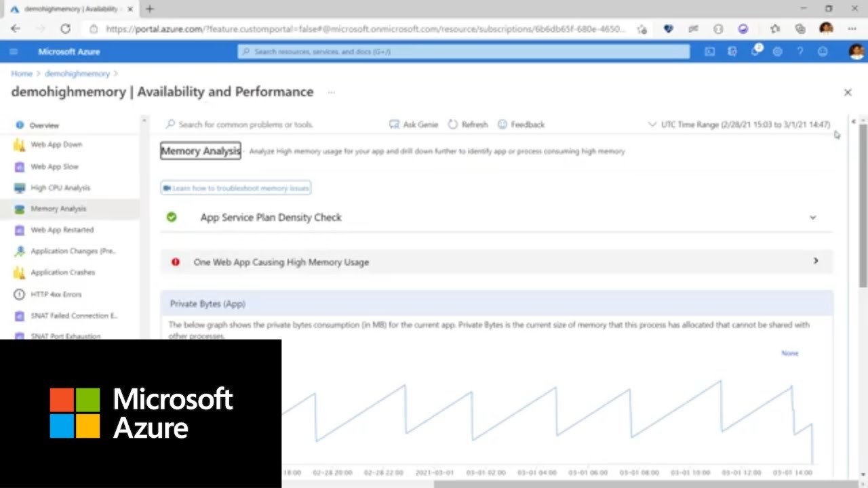The width and height of the screenshot is (868, 488).
Task: Select Web App Restarted in the sidebar
Action: (x=62, y=230)
